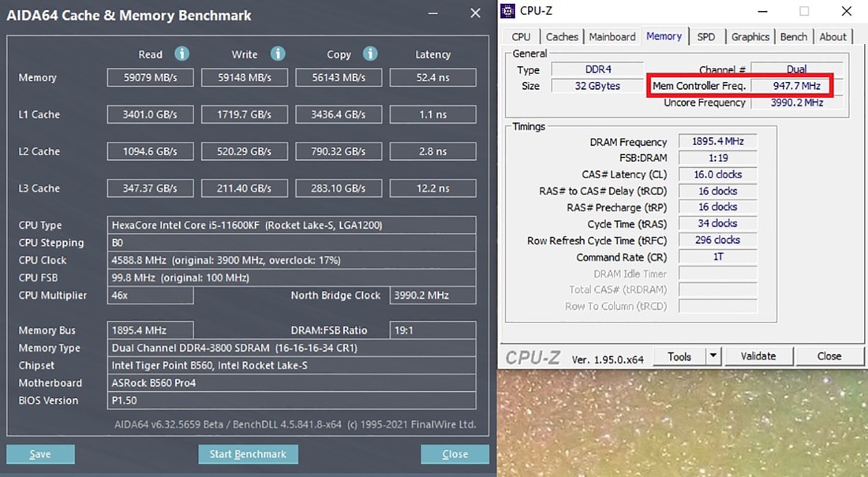Click the Uncore Frequency 3990.2 MHz value in CPU-Z

tap(797, 102)
